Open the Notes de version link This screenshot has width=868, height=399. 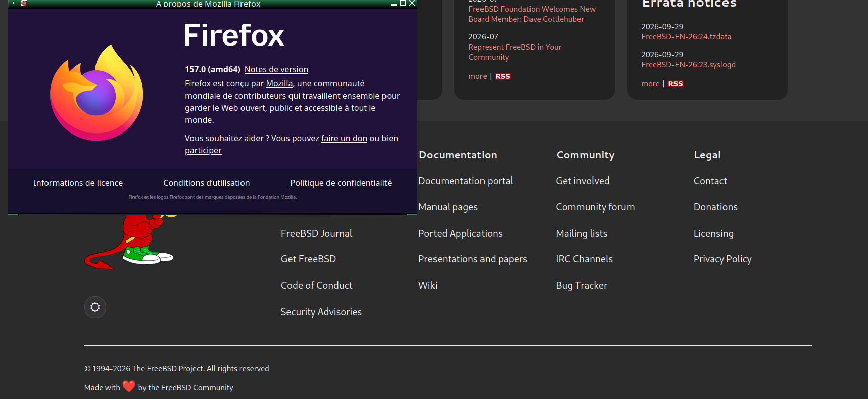tap(276, 69)
